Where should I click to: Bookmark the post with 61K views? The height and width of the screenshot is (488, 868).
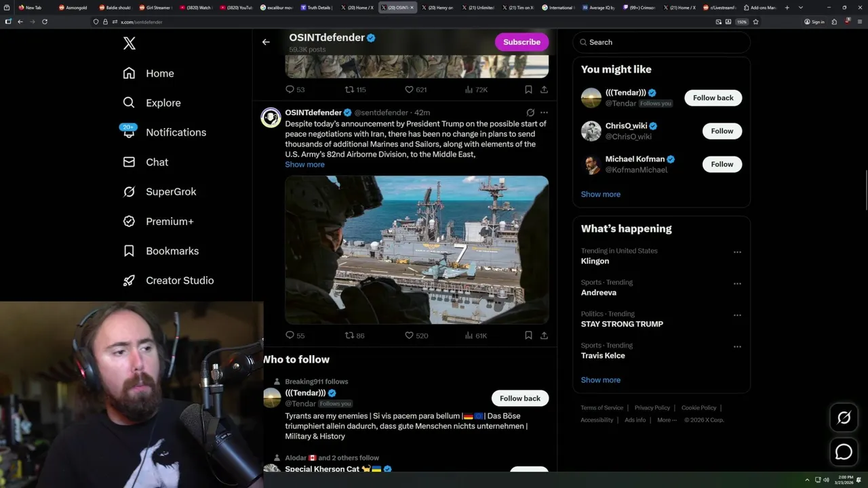(x=528, y=335)
